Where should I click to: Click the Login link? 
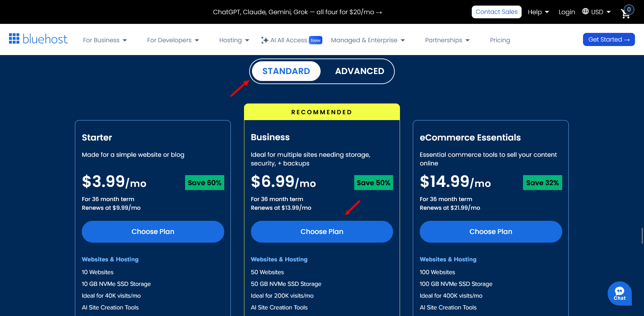tap(567, 12)
